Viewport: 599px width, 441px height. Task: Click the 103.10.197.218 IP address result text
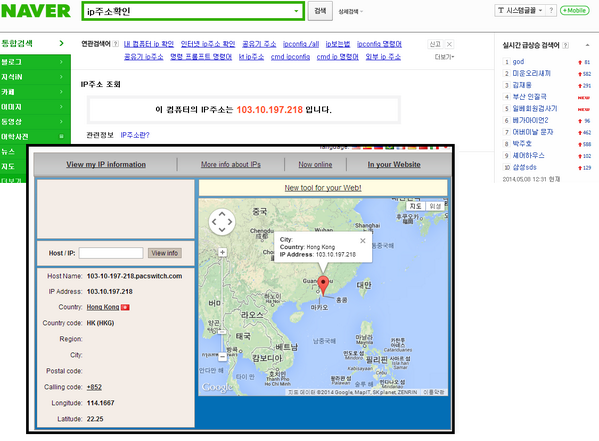tap(270, 110)
